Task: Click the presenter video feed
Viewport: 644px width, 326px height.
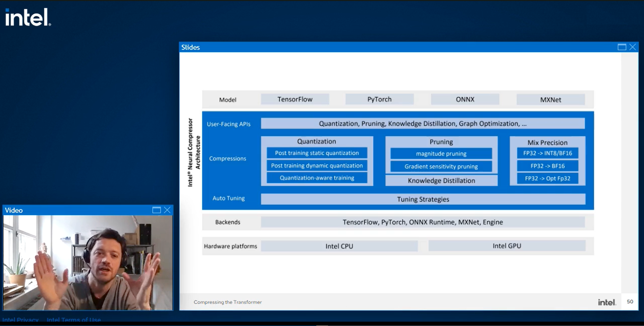Action: pyautogui.click(x=88, y=263)
